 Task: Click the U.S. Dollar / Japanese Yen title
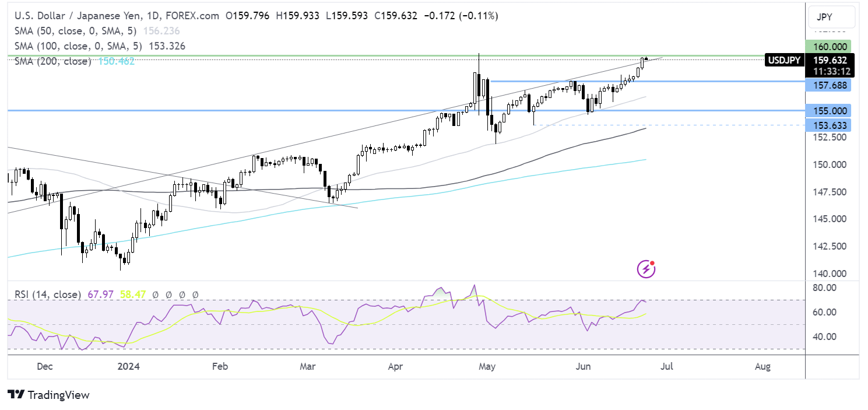[76, 16]
